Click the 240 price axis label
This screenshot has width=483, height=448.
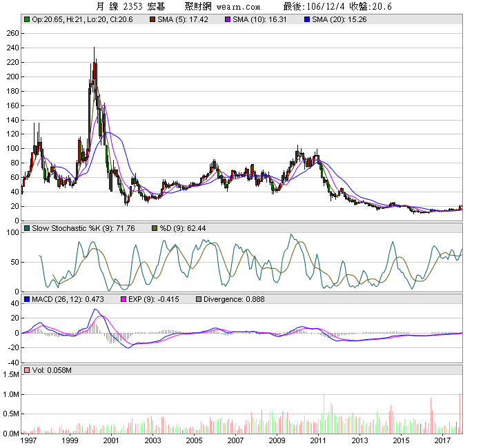(x=12, y=48)
